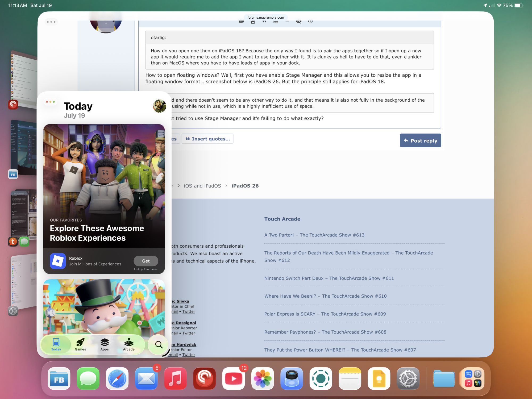This screenshot has width=532, height=399.
Task: Switch to Games tab in App Store
Action: point(80,345)
